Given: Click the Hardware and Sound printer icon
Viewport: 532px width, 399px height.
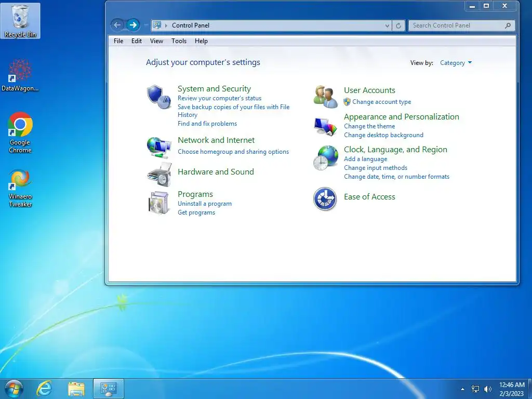Looking at the screenshot, I should tap(159, 175).
